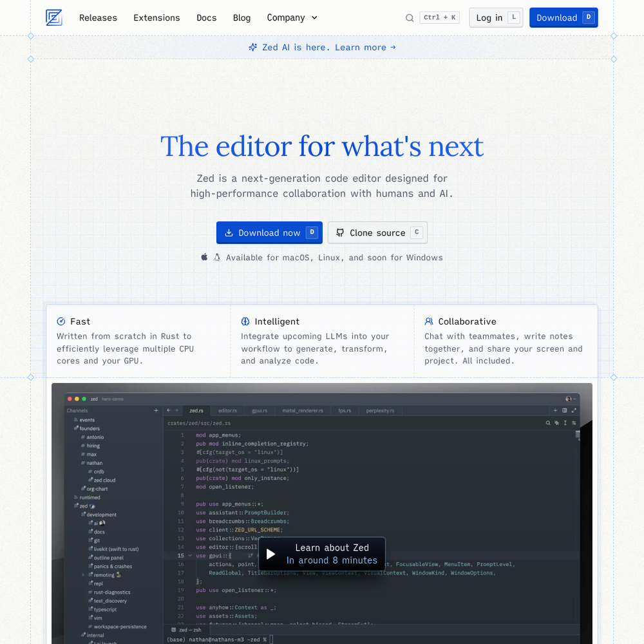644x644 pixels.
Task: Click the search magnifier icon in header
Action: [x=410, y=17]
